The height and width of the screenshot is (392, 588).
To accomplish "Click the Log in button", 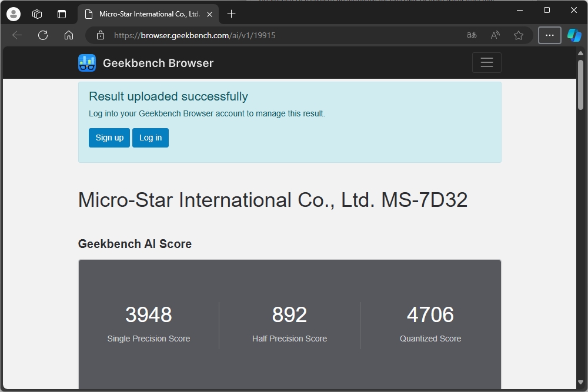I will pyautogui.click(x=151, y=138).
